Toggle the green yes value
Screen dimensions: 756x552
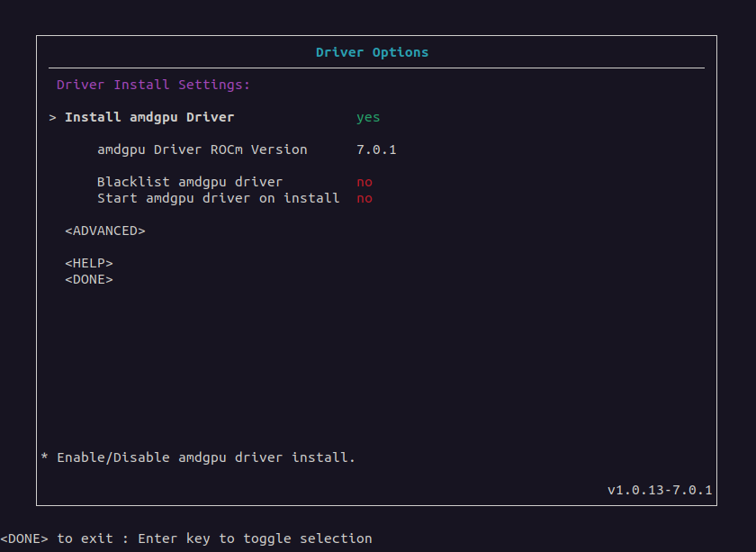368,118
